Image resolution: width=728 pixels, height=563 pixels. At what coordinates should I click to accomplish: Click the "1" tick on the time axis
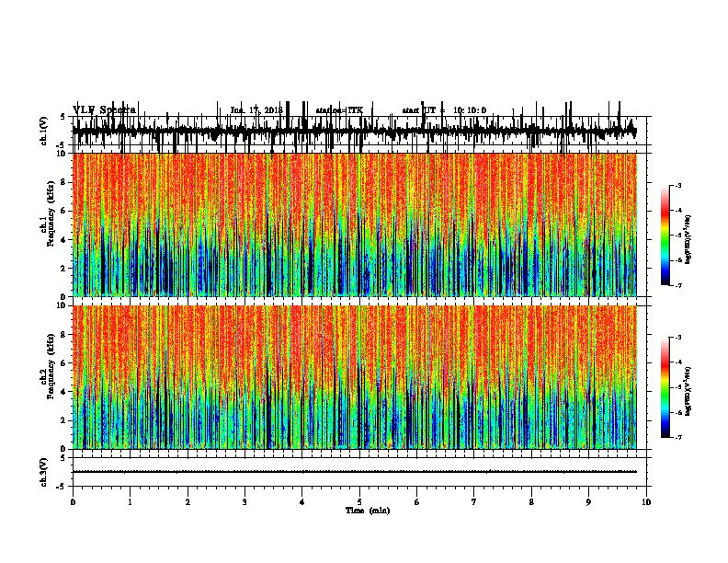[x=130, y=502]
